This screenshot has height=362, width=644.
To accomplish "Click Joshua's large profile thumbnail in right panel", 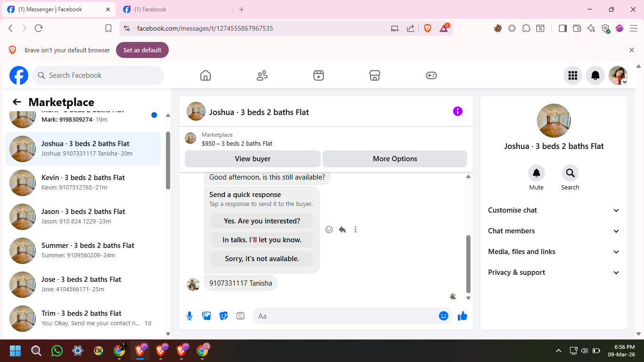I will pyautogui.click(x=554, y=121).
